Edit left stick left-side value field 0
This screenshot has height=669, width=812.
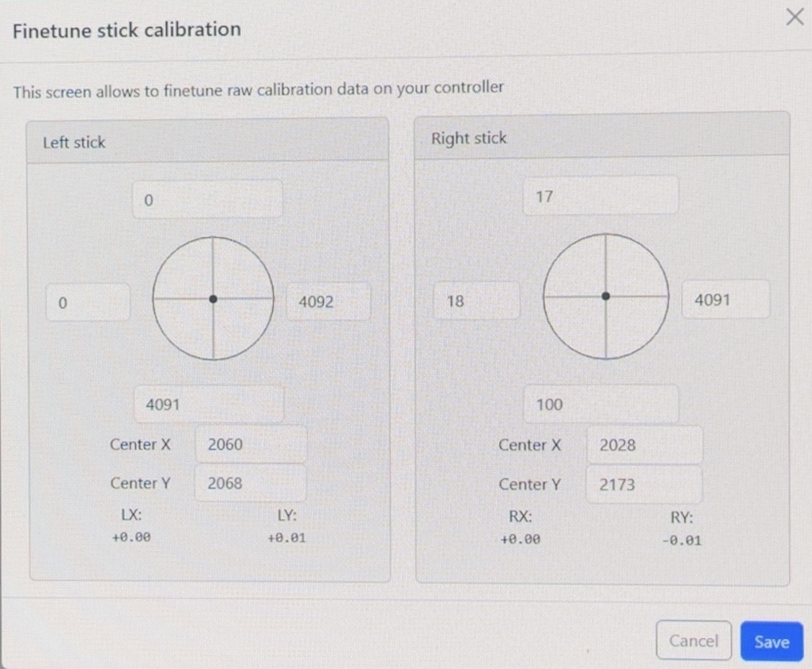pos(88,302)
